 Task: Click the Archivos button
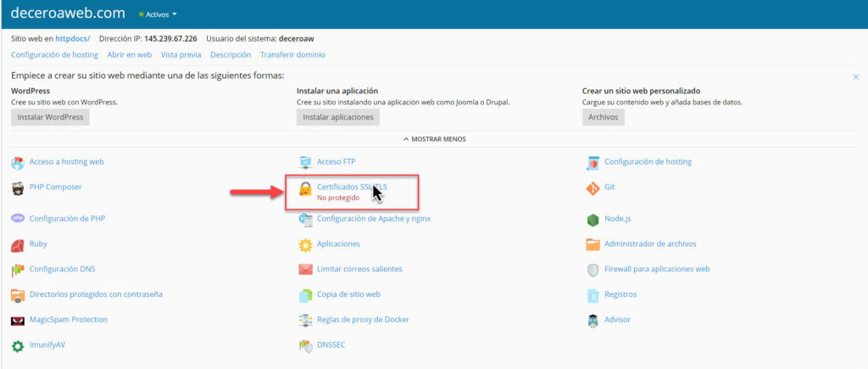point(604,117)
